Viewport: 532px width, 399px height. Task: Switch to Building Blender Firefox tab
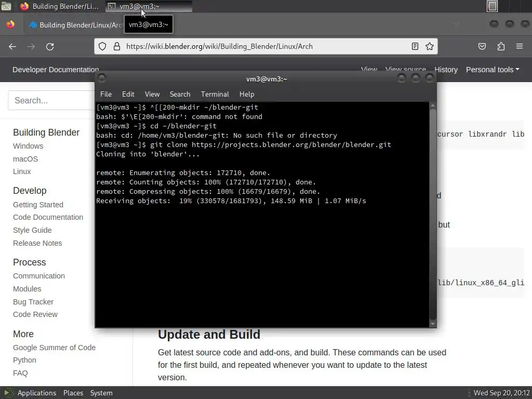pos(76,25)
